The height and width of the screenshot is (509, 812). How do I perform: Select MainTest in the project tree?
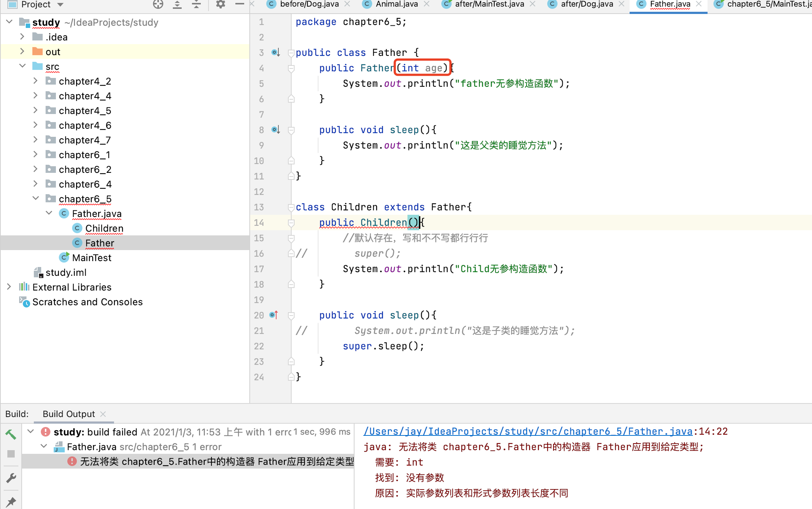(92, 258)
